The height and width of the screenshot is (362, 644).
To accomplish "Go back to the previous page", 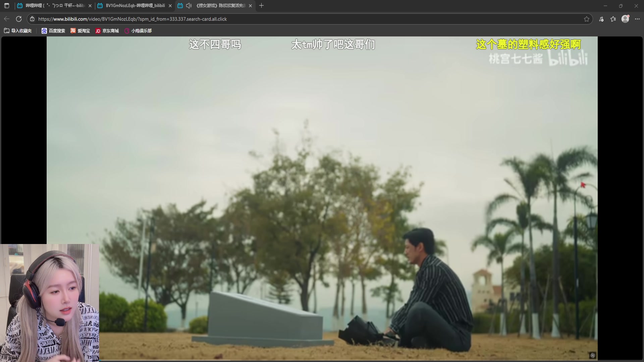I will 7,19.
